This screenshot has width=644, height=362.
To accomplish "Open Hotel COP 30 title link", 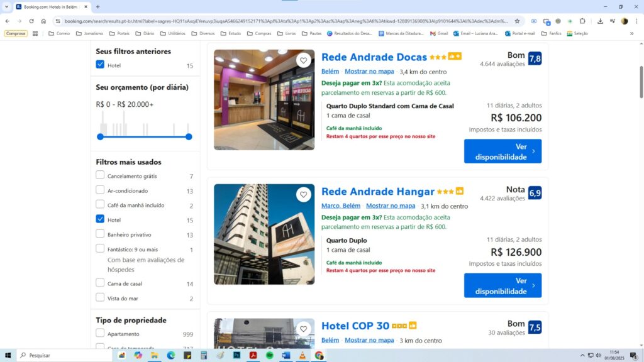I will pyautogui.click(x=355, y=326).
